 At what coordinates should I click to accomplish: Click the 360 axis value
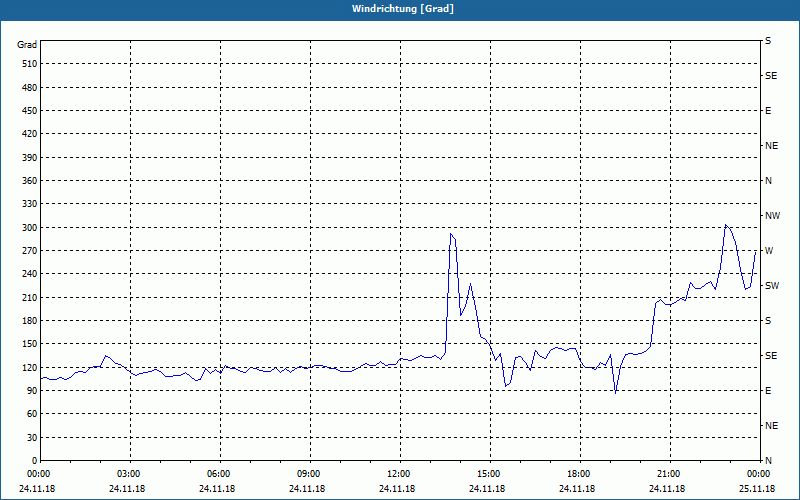(x=30, y=181)
